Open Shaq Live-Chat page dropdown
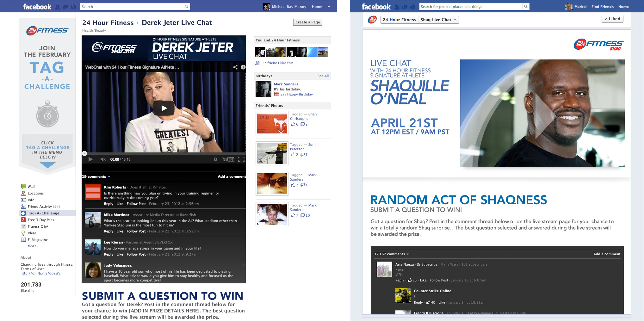The width and height of the screenshot is (644, 321). click(438, 20)
